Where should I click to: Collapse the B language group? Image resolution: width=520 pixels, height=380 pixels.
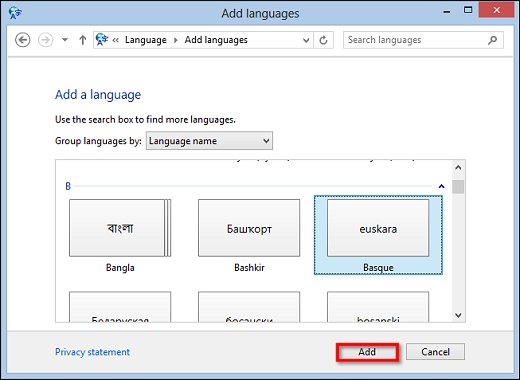click(x=441, y=186)
